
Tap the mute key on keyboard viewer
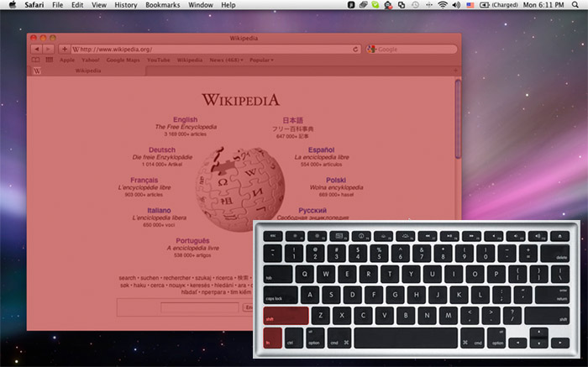point(494,236)
